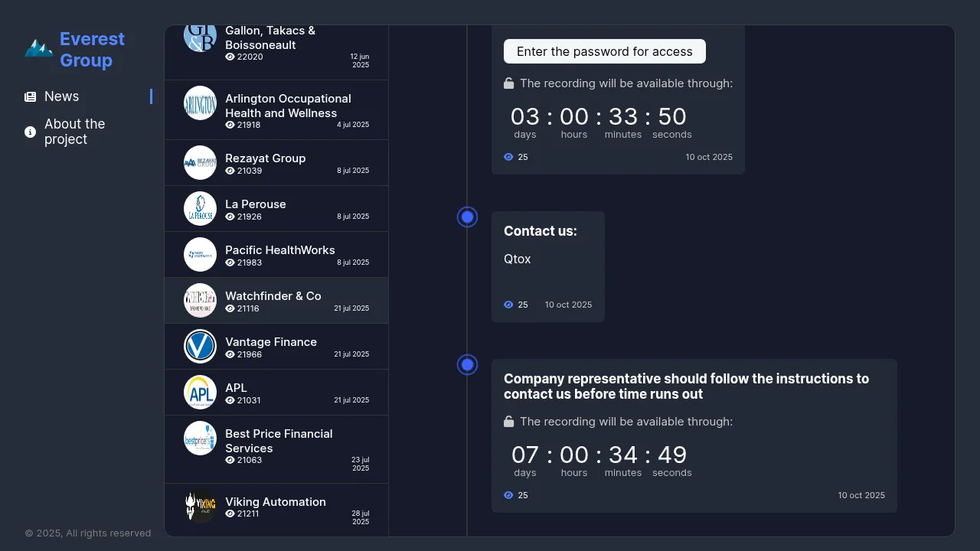
Task: Click the La Perouse company logo
Action: (x=200, y=209)
